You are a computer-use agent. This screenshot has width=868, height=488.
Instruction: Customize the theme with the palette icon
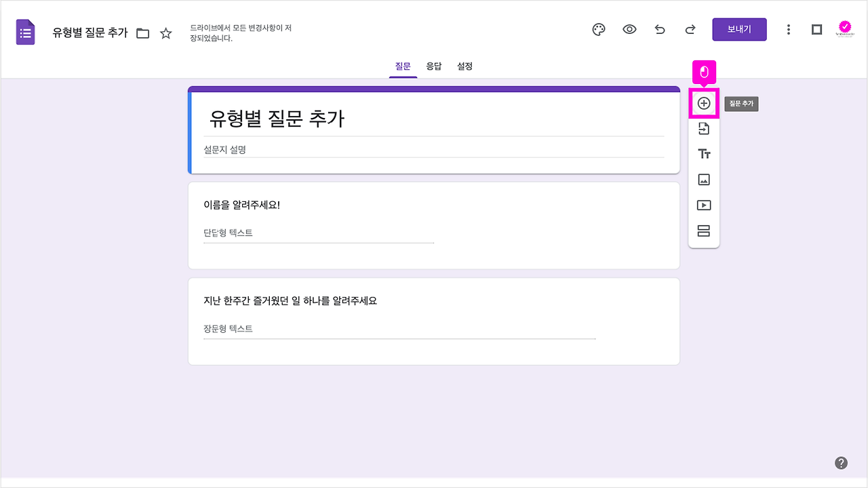[x=598, y=29]
